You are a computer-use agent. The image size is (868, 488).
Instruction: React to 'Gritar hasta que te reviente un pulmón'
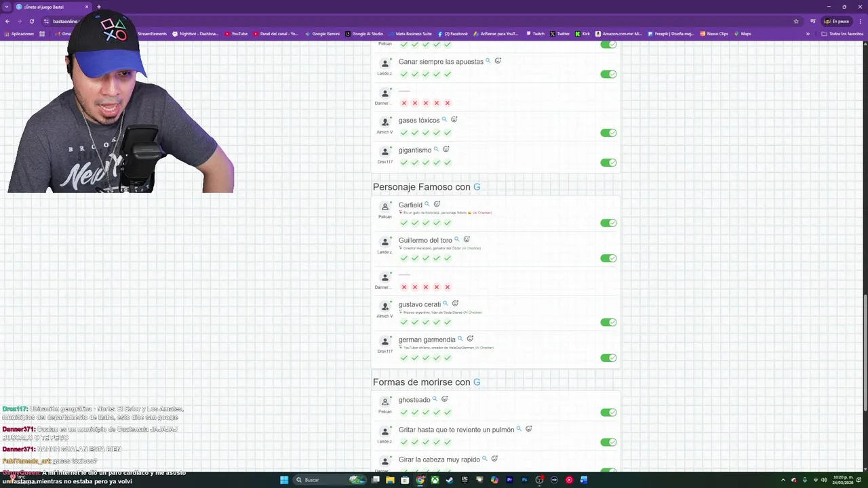tap(529, 429)
